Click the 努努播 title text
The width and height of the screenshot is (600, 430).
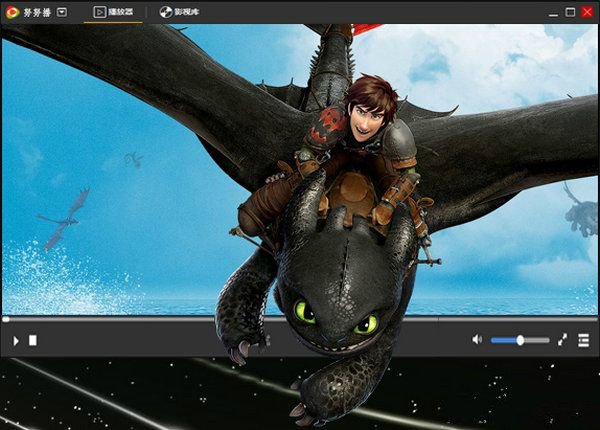(x=36, y=12)
